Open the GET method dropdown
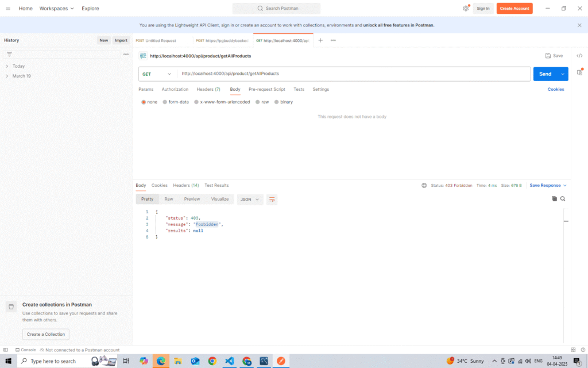Screen dimensions: 588x368 tap(157, 74)
